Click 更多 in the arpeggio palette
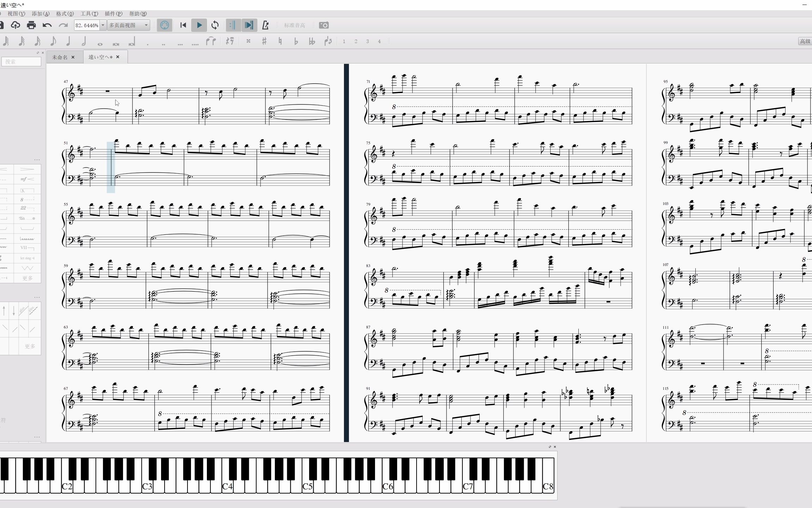Screen dimensions: 812x508 tap(30, 346)
